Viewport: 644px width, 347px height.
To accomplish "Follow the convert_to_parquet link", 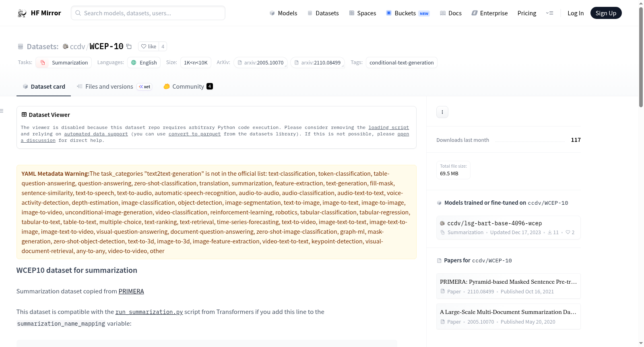I will 194,134.
